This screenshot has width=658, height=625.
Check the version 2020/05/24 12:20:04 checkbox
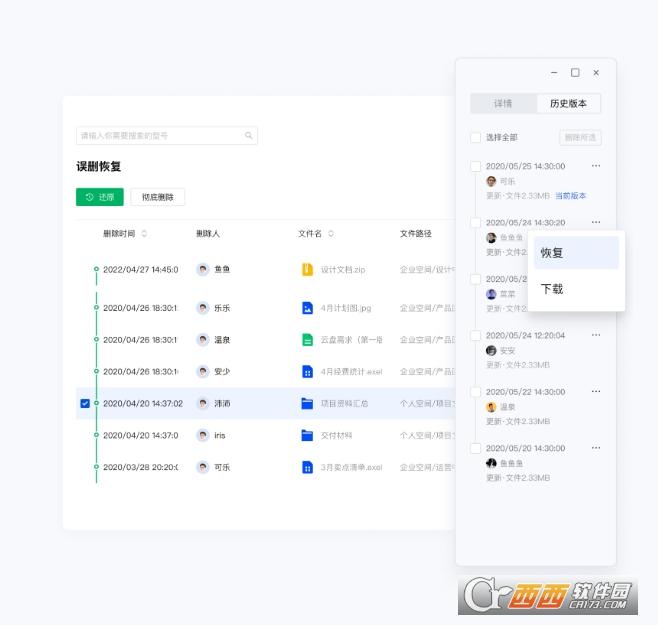coord(475,335)
